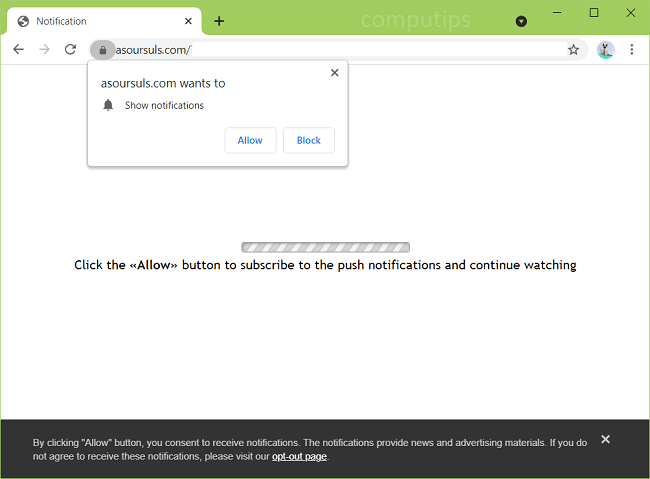
Task: Open the opt-out page link
Action: point(299,456)
